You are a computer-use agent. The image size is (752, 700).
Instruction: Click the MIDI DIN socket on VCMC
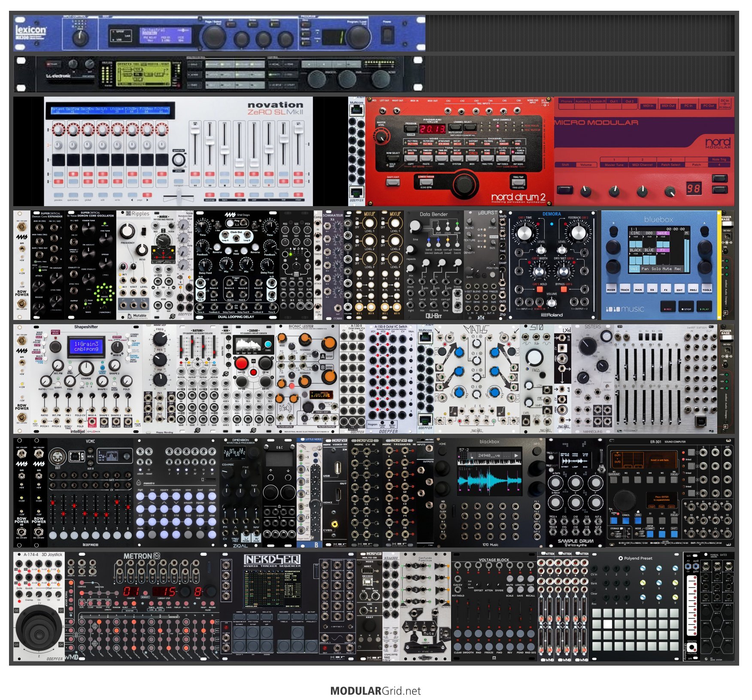coord(58,457)
